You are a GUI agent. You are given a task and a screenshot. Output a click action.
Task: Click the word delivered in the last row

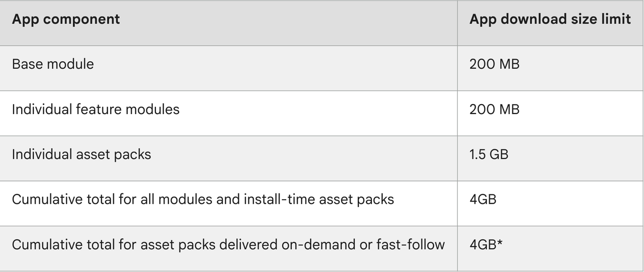point(236,244)
